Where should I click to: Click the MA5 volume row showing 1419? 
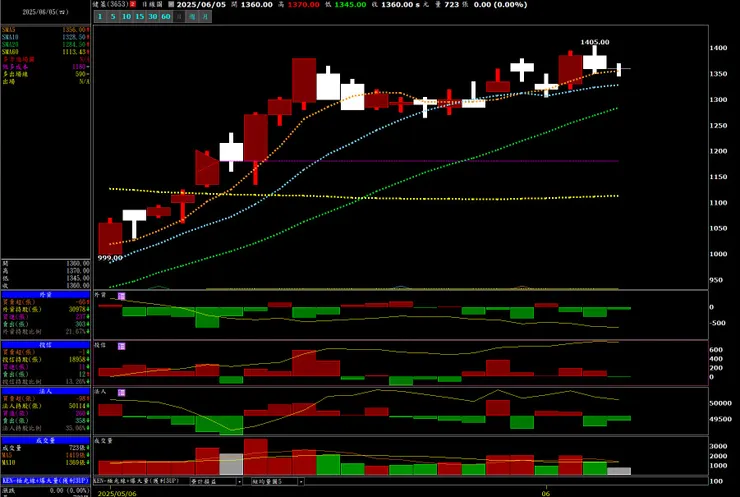45,455
